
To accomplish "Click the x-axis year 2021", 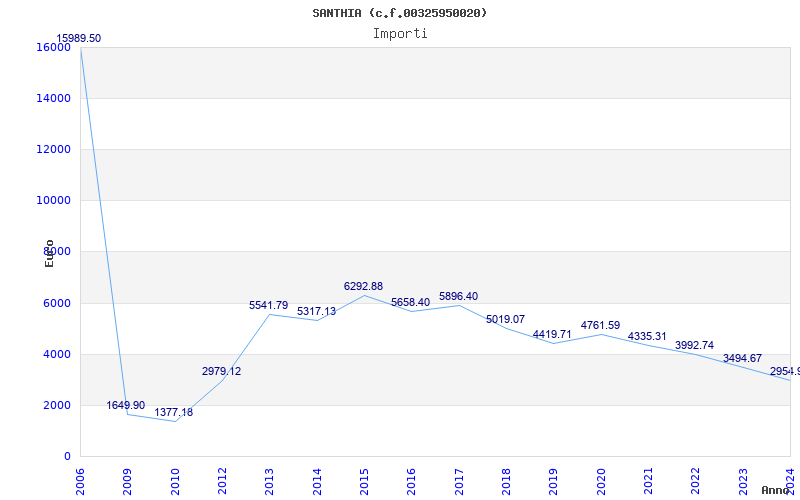I will [648, 482].
